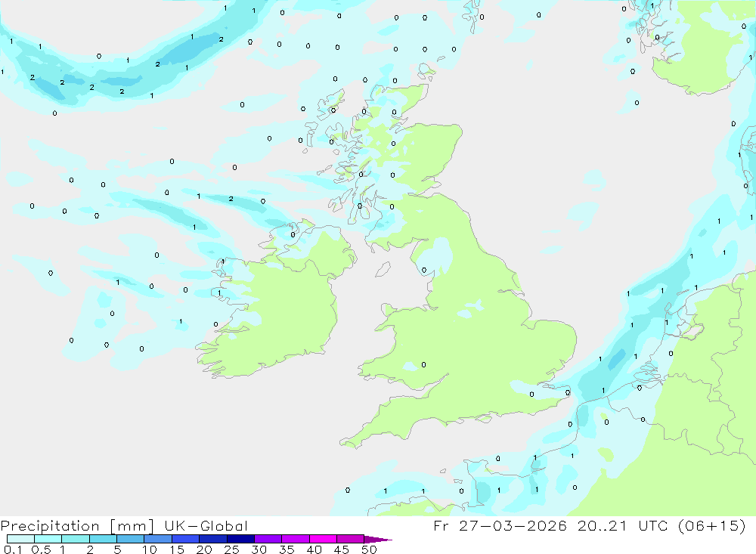Click the '30' legend scale label
The width and height of the screenshot is (756, 554).
[259, 549]
